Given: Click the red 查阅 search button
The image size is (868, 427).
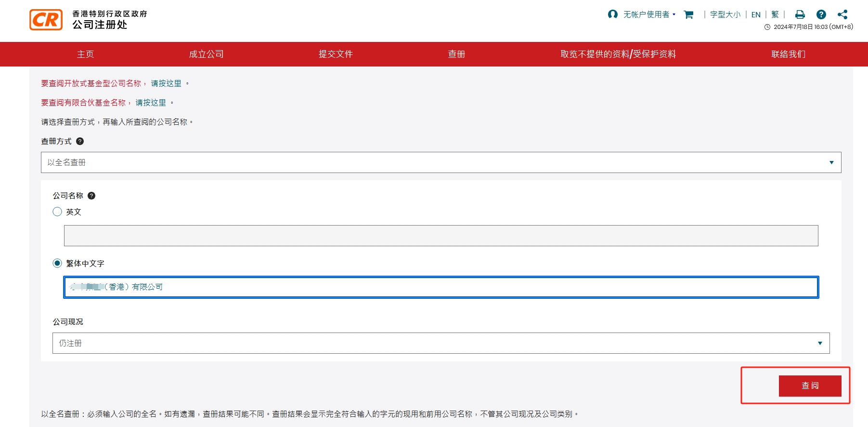Looking at the screenshot, I should pyautogui.click(x=810, y=386).
